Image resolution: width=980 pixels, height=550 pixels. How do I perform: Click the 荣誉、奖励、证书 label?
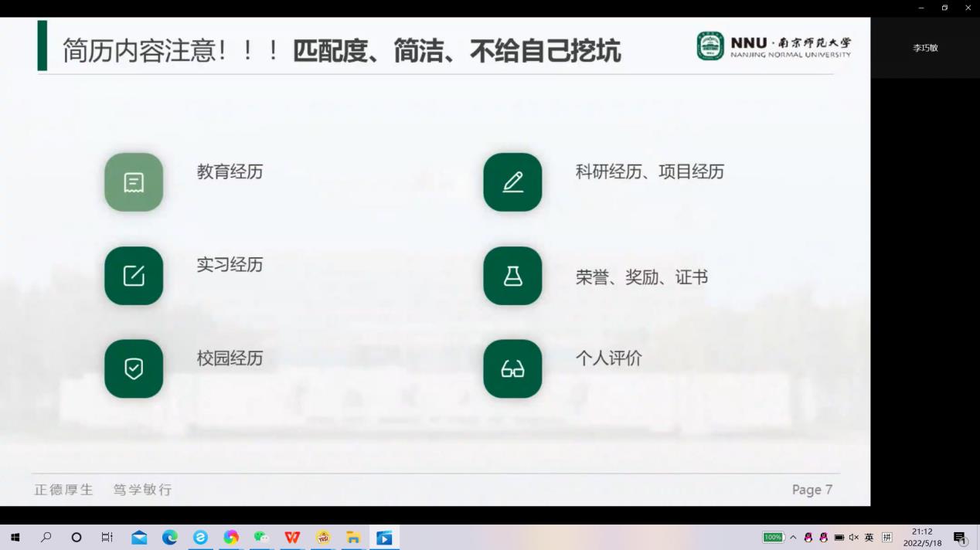(641, 277)
